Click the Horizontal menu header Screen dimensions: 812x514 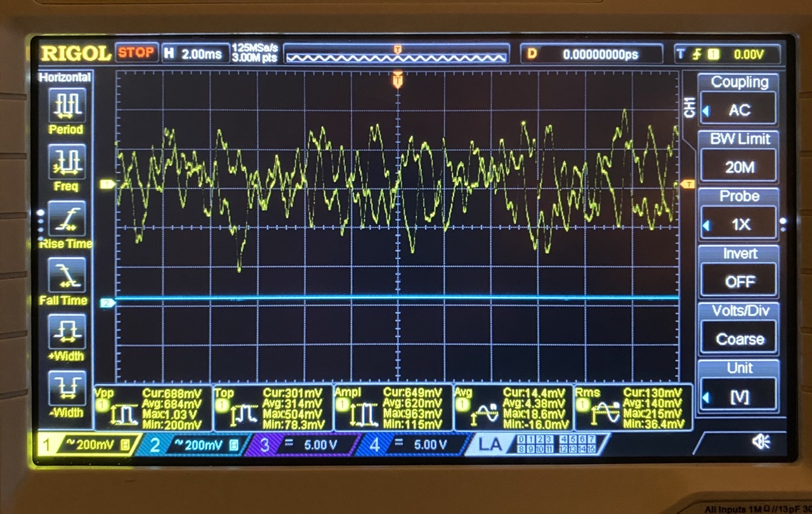tap(65, 77)
